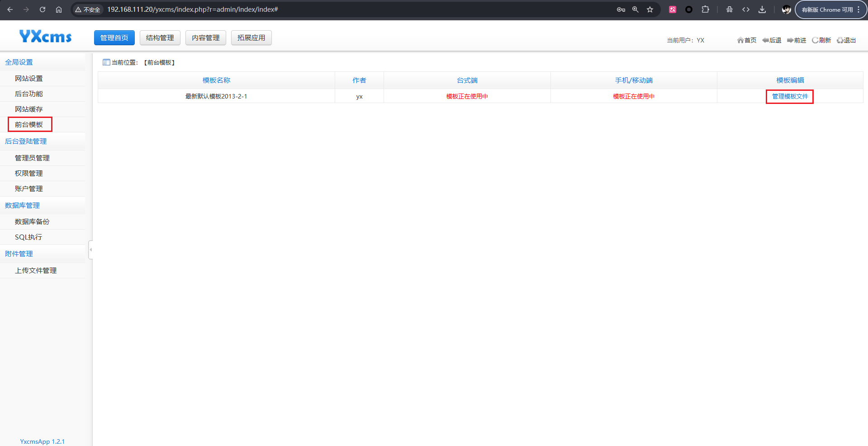This screenshot has height=446, width=868.
Task: Open the password key icon in the address bar
Action: [621, 9]
